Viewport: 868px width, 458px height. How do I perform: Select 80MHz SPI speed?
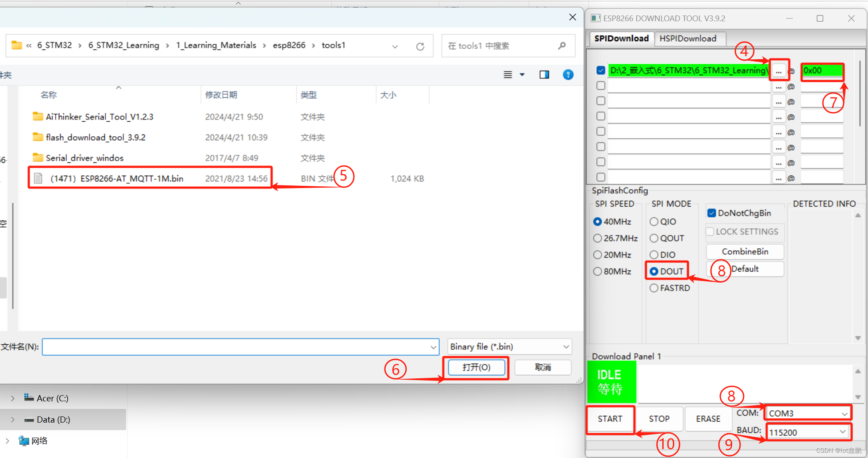613,271
